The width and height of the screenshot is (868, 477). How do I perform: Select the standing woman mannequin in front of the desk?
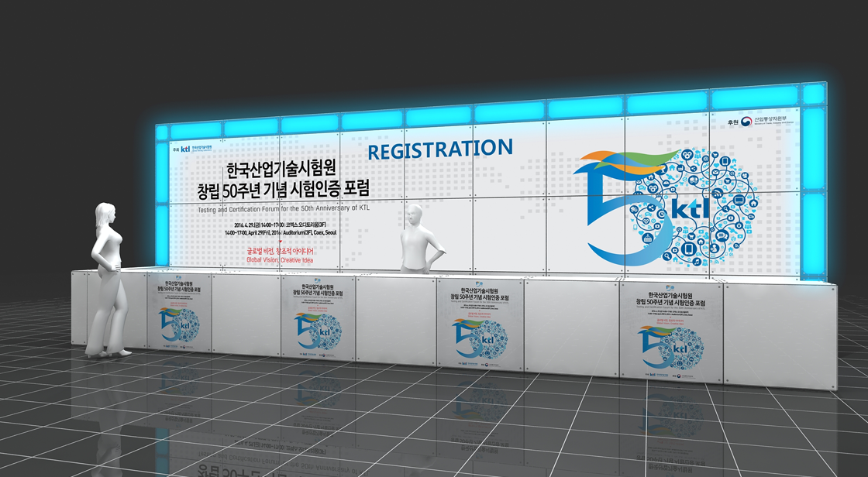click(108, 280)
